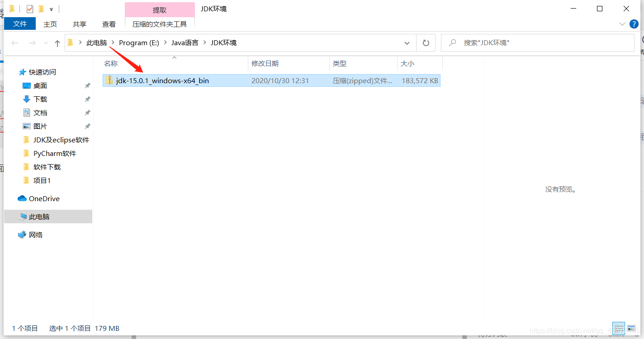Open the address bar history dropdown

pos(407,43)
